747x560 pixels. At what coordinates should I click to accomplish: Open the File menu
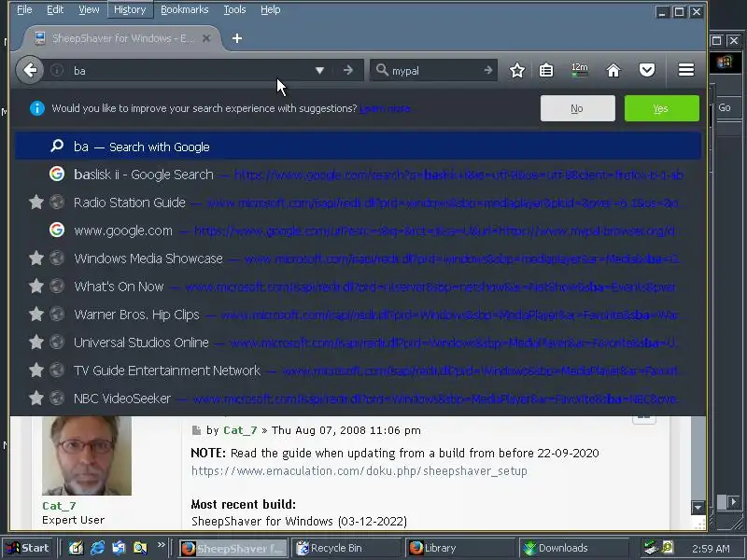[x=24, y=9]
